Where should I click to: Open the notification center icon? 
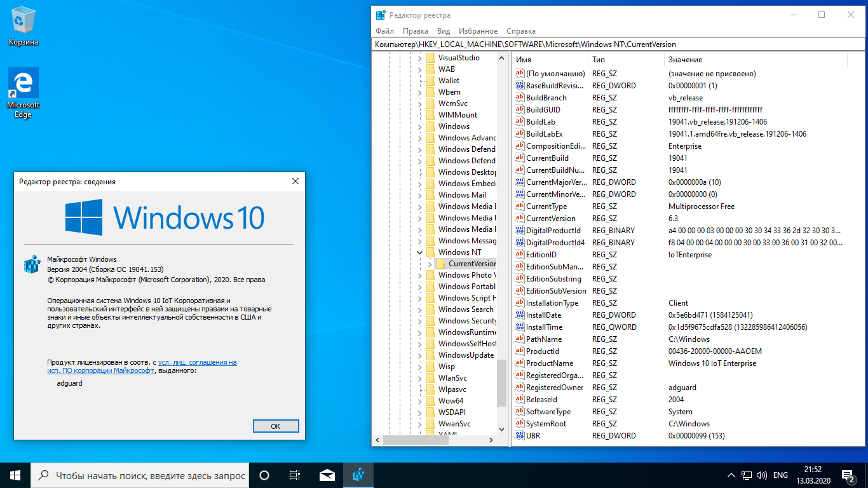[850, 475]
